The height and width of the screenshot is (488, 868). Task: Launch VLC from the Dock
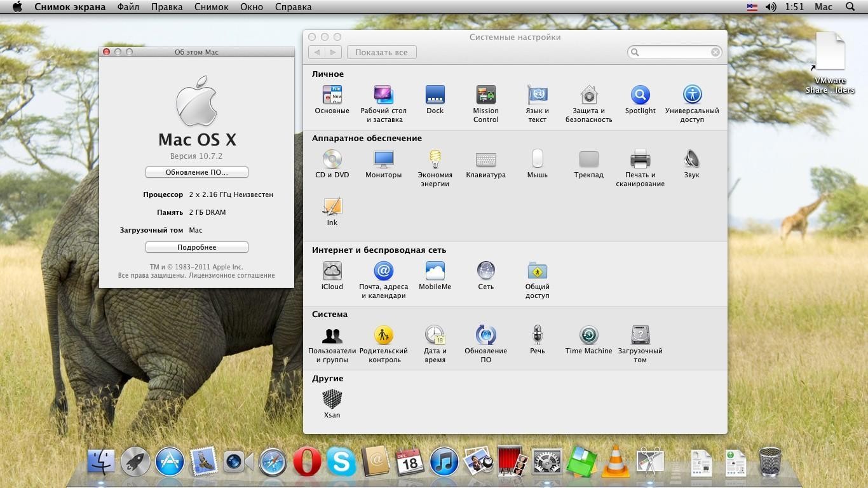[615, 461]
